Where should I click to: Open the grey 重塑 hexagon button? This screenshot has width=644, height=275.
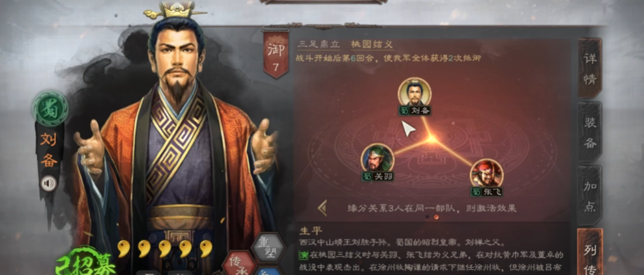(268, 248)
